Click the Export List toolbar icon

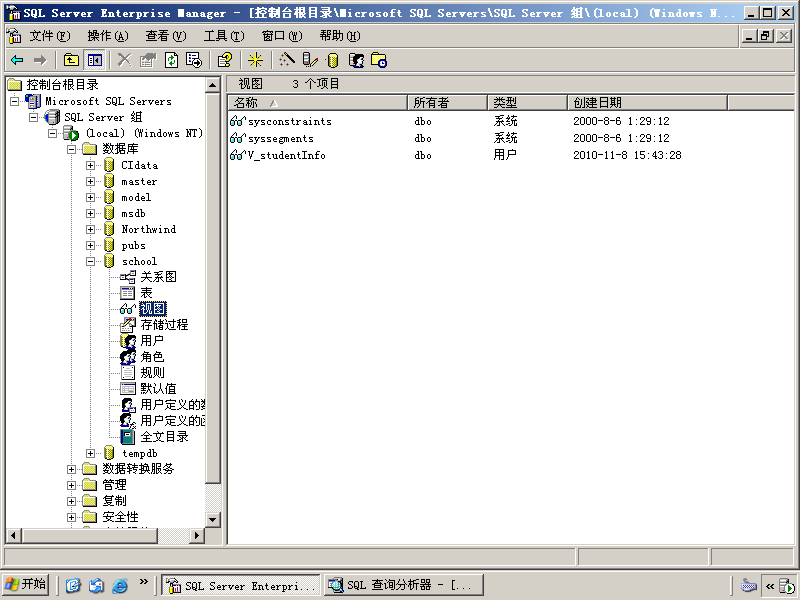[x=194, y=60]
